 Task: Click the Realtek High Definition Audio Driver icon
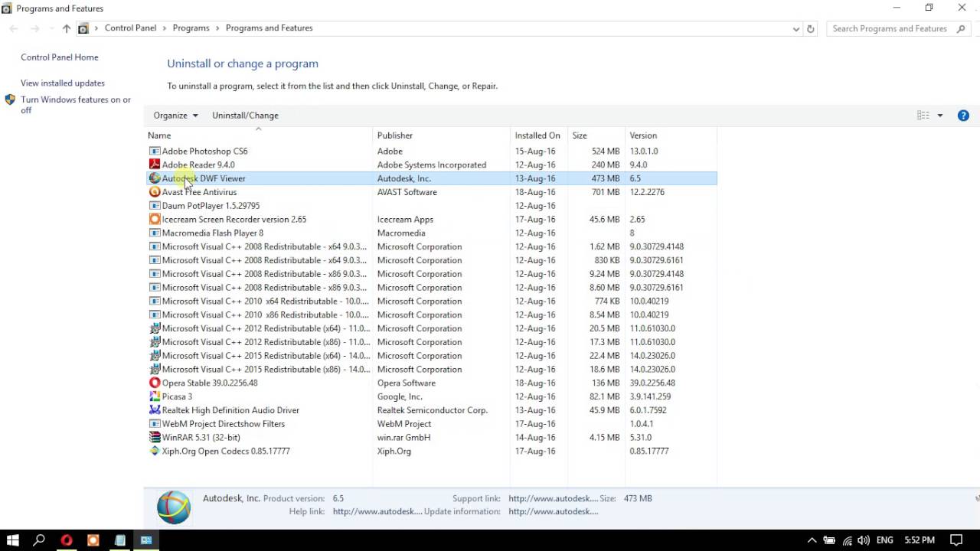tap(155, 410)
